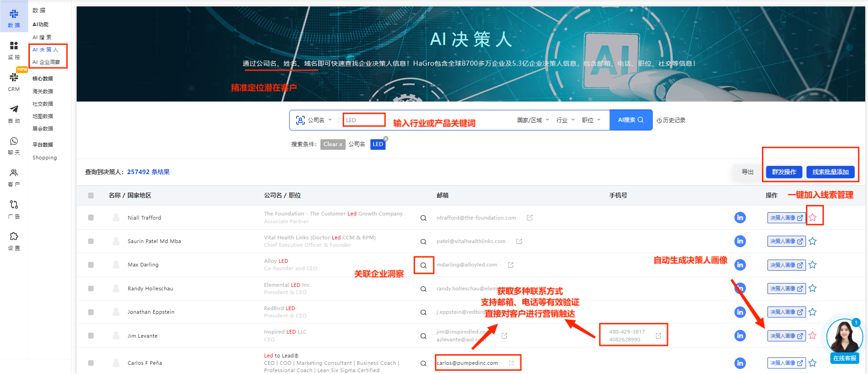
Task: Open 历史记录 search history link
Action: tap(671, 120)
